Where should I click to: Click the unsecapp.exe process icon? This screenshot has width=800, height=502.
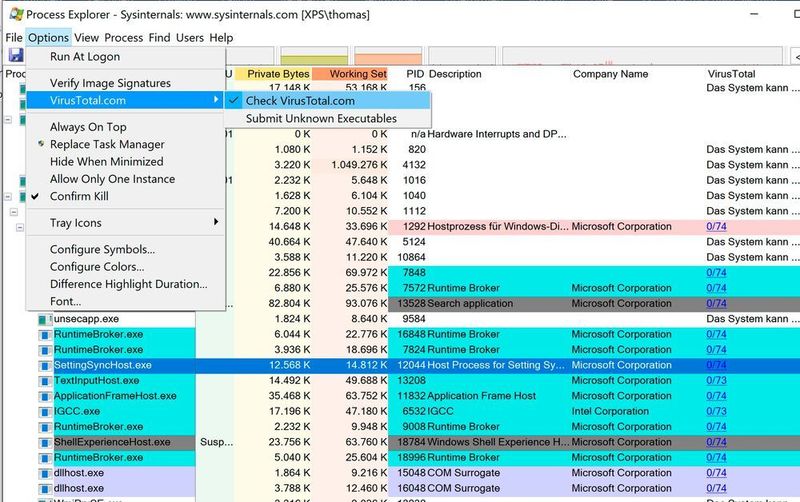click(45, 319)
